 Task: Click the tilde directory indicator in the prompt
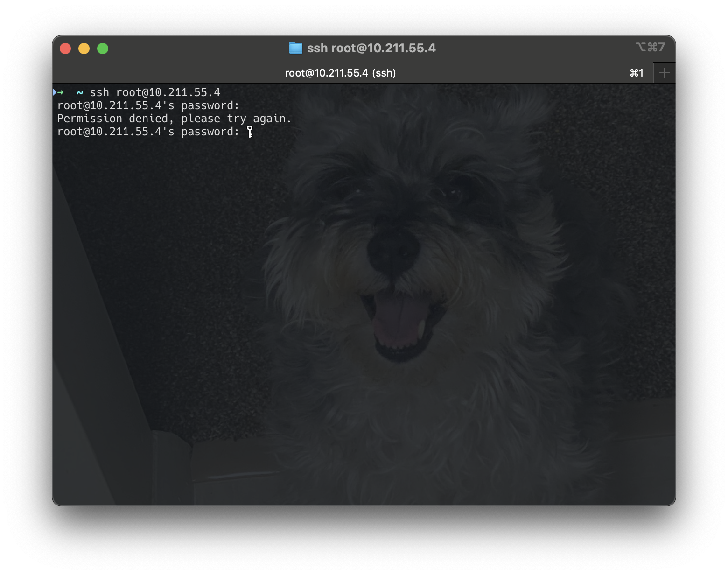[x=80, y=92]
